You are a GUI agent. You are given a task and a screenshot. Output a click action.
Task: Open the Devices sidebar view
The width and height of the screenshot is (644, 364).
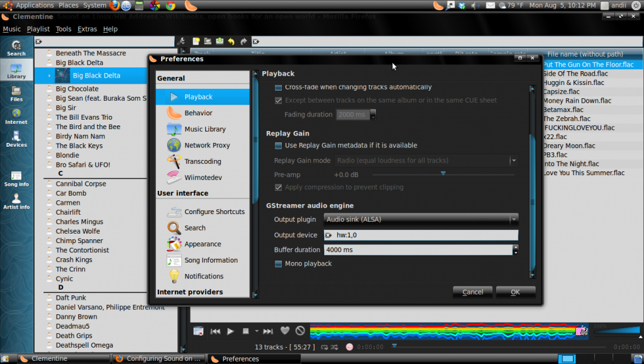click(16, 139)
